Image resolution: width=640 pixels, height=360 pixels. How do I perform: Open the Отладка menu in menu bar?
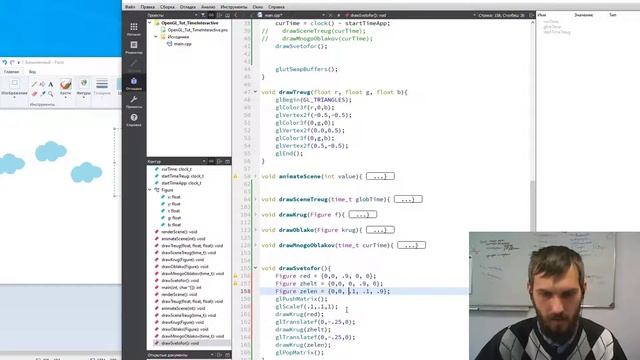(x=188, y=7)
